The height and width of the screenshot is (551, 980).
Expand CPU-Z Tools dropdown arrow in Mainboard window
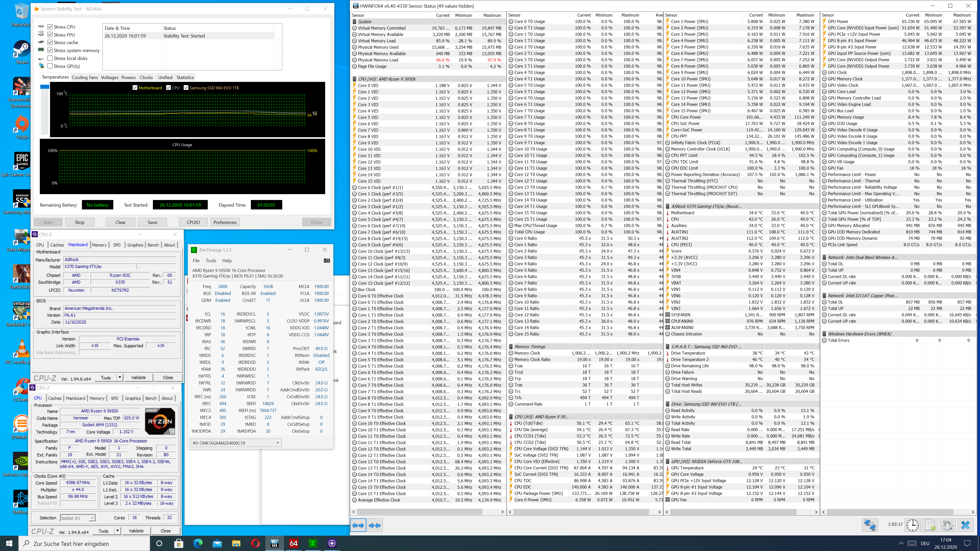(x=120, y=378)
